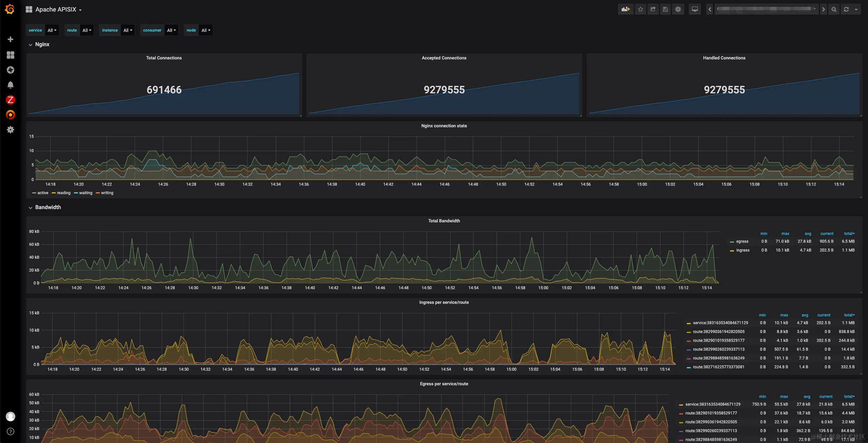Viewport: 868px width, 443px height.
Task: Click the Add panel icon
Action: (625, 10)
